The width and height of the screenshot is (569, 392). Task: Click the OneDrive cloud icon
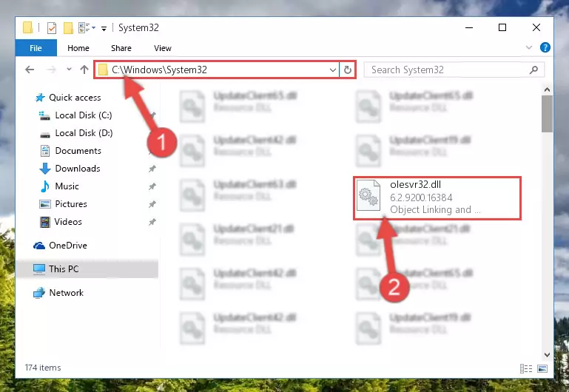(39, 246)
